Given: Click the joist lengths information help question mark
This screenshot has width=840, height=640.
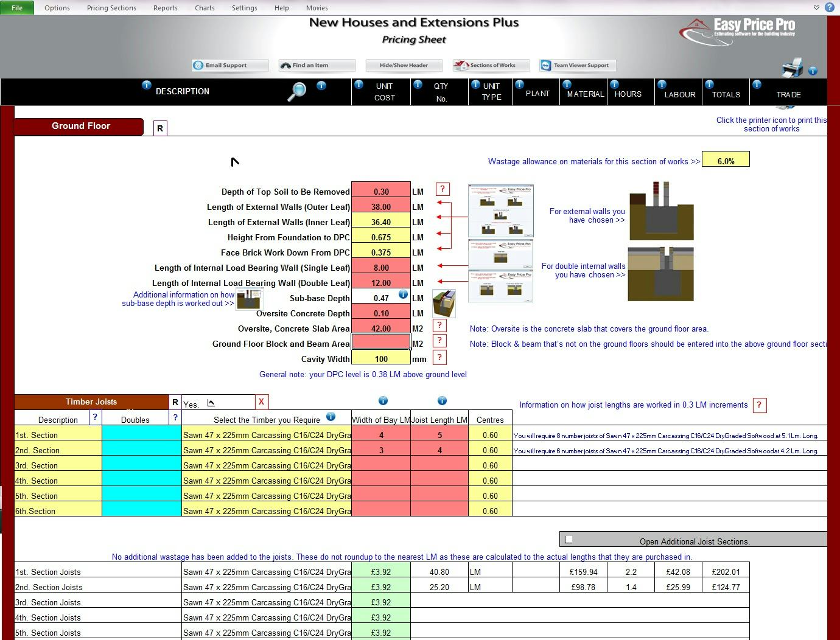Looking at the screenshot, I should click(760, 405).
